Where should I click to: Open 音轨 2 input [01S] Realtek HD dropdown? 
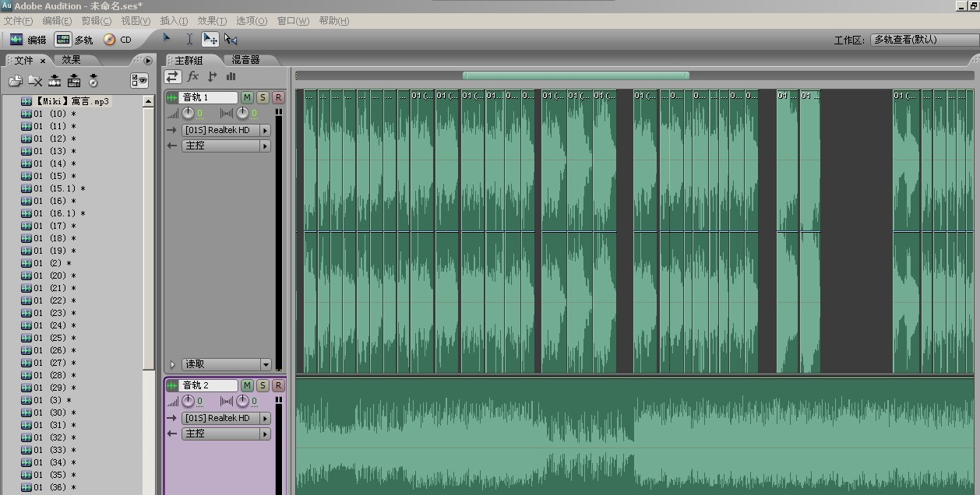point(226,418)
